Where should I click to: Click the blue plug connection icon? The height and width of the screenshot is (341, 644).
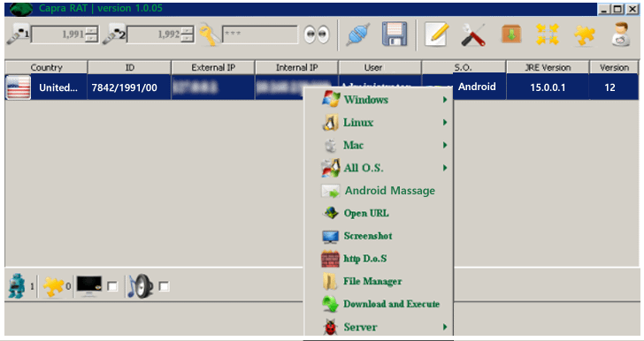click(358, 34)
